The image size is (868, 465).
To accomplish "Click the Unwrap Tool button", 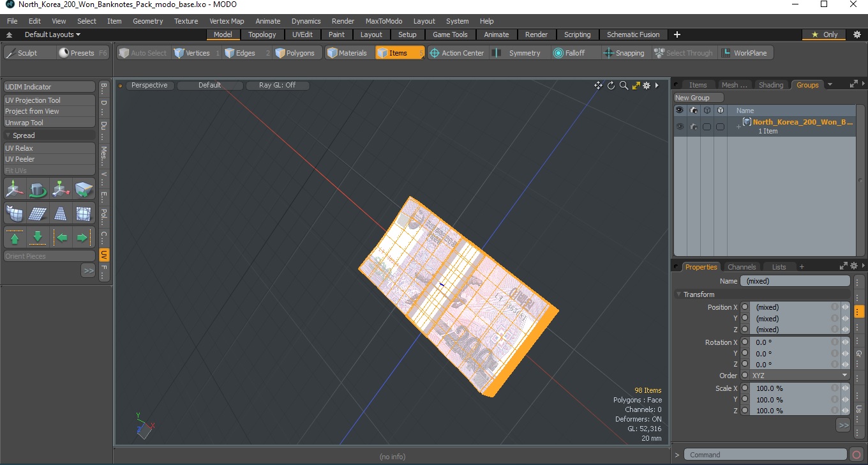I will pyautogui.click(x=49, y=123).
